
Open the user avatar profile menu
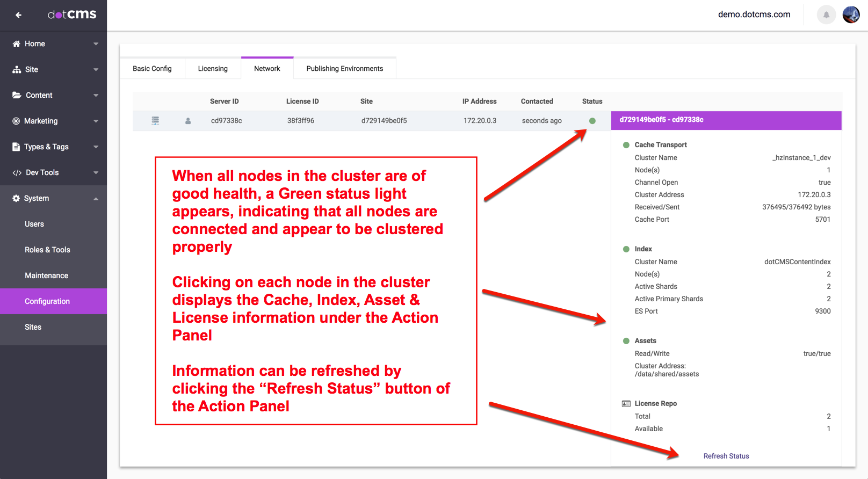pyautogui.click(x=851, y=15)
